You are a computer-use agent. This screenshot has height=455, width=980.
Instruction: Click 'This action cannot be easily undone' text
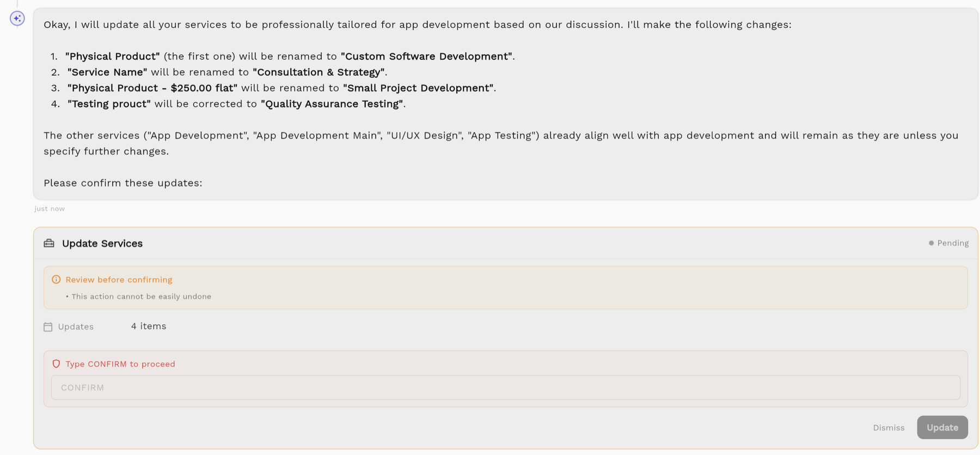click(142, 297)
